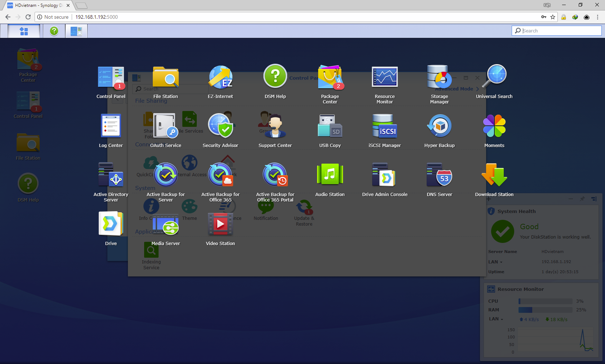
Task: Launch Universal Search app
Action: (494, 82)
